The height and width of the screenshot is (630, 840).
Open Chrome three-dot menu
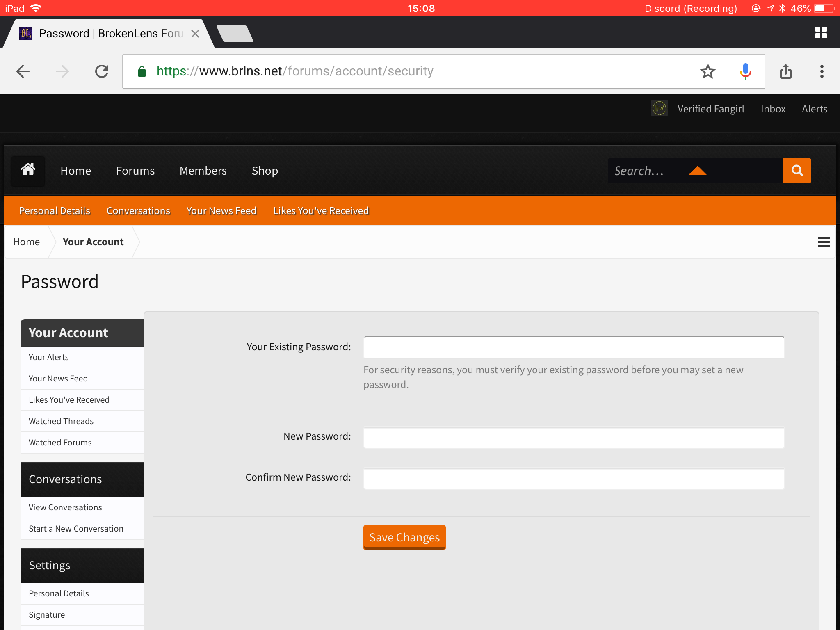click(822, 71)
